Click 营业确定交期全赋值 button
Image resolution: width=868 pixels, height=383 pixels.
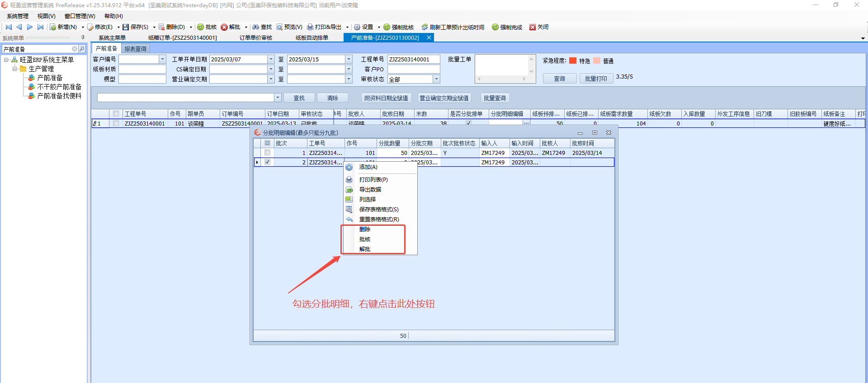[x=444, y=98]
